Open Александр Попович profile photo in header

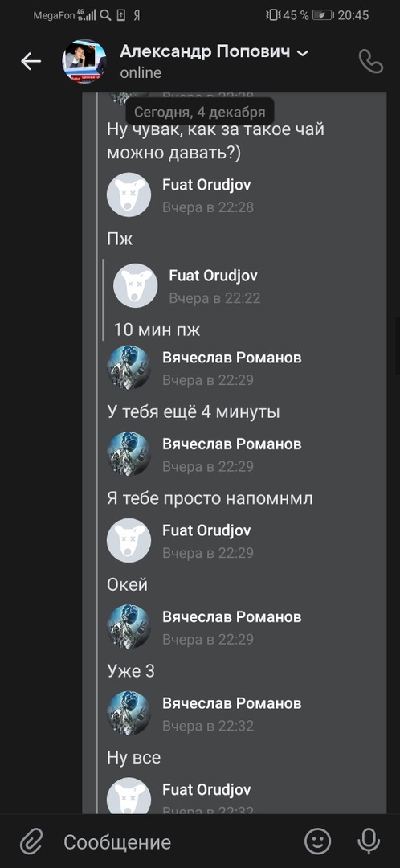tap(84, 61)
